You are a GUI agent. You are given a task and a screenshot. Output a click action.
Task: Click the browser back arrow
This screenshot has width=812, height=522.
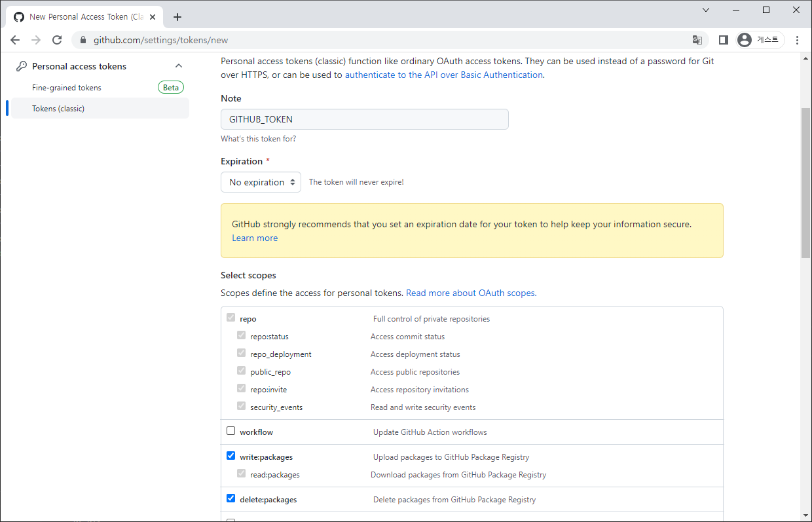[x=15, y=40]
